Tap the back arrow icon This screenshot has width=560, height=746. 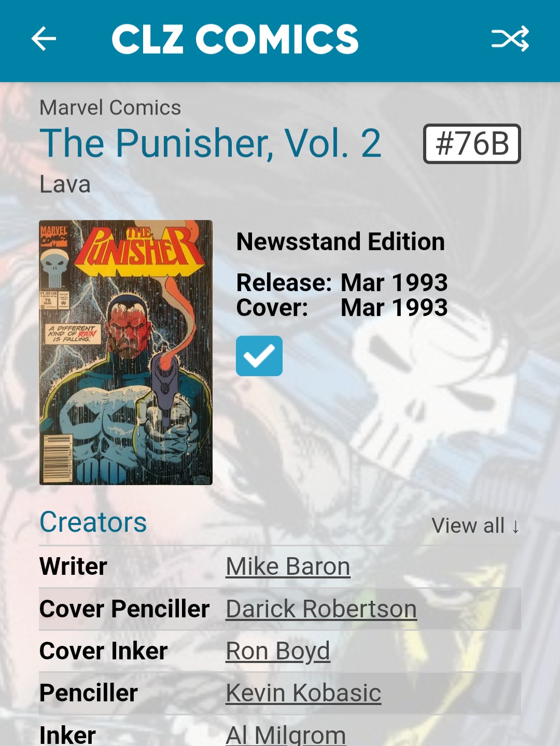[44, 39]
